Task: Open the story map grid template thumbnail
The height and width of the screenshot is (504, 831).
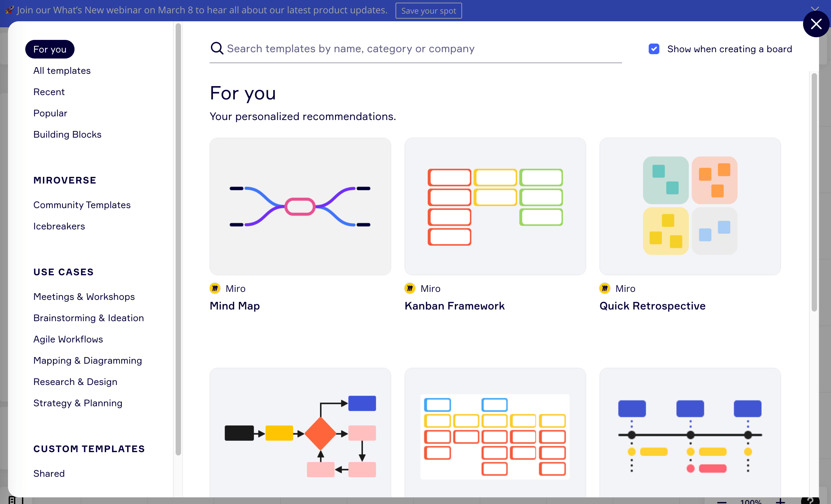Action: point(495,433)
